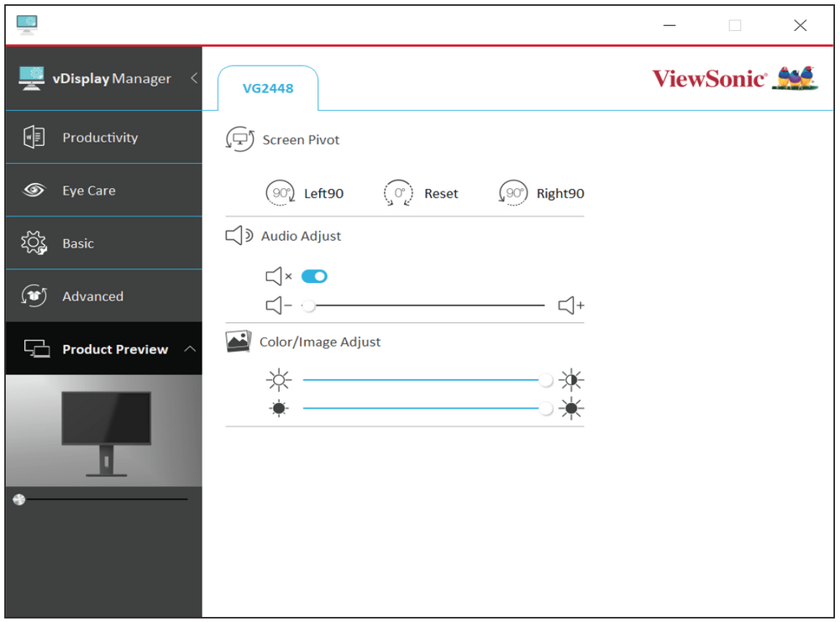840x622 pixels.
Task: Click the Audio Adjust heading text
Action: coord(301,236)
